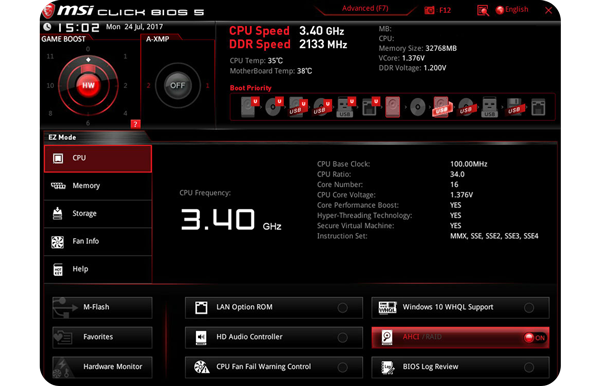Open the Fan Info section
Viewport: 600px width, 386px height.
pyautogui.click(x=98, y=241)
